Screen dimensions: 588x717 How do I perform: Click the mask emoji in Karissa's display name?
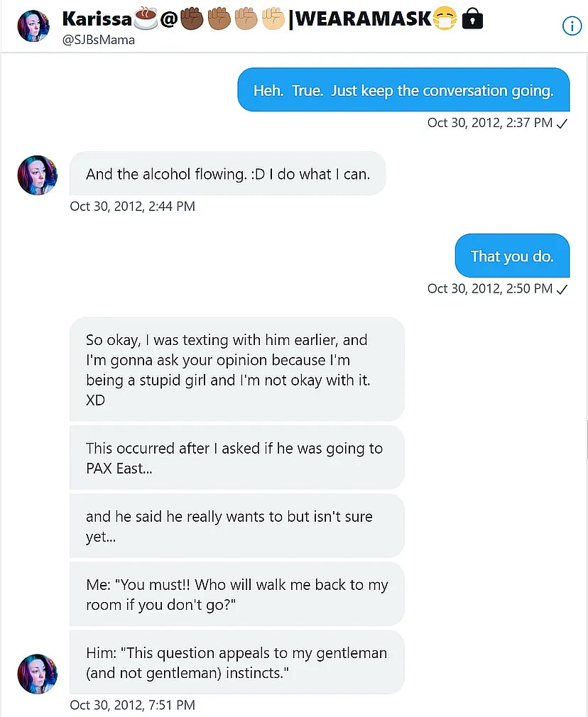coord(444,18)
